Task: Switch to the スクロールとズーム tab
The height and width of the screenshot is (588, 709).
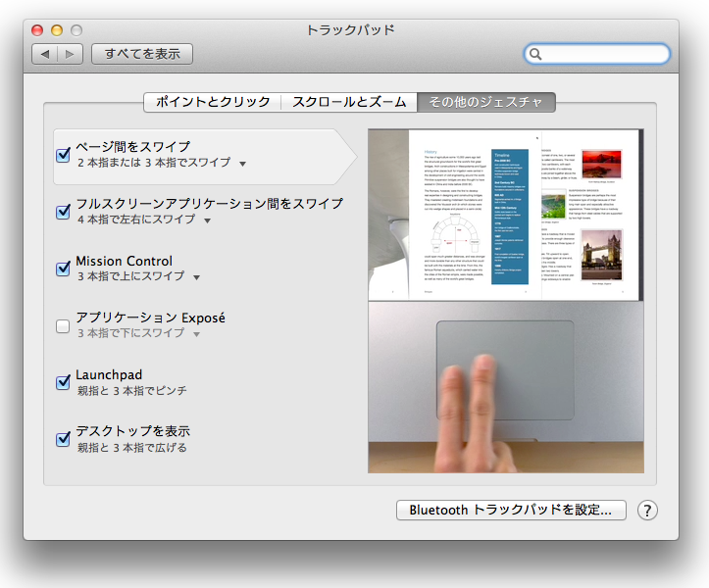Action: [349, 102]
